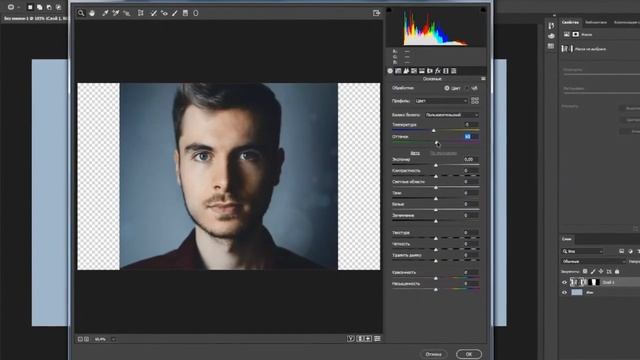Select the Graduated Filter tool
The width and height of the screenshot is (640, 360).
point(185,13)
